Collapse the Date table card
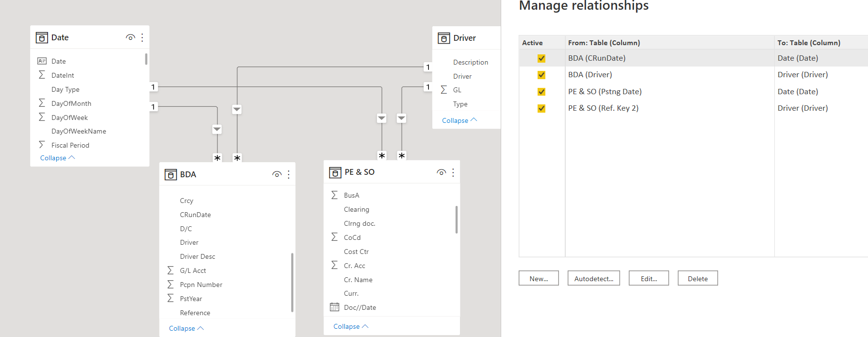 click(57, 158)
